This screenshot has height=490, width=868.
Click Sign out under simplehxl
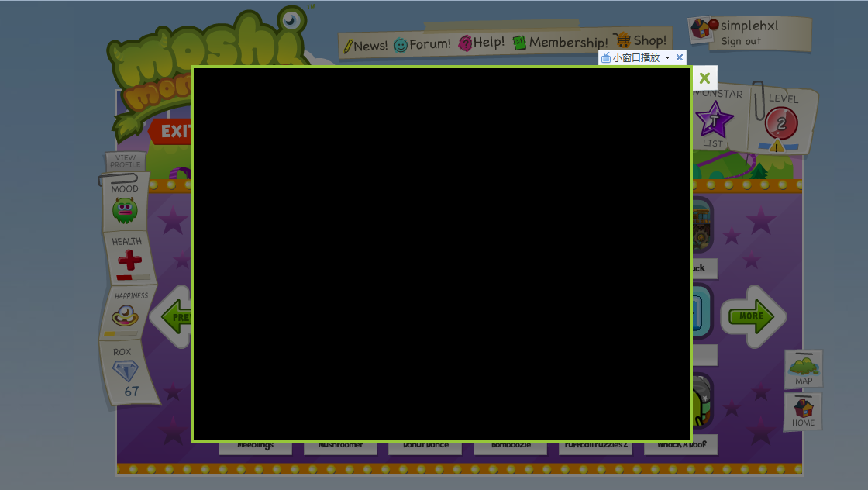741,41
